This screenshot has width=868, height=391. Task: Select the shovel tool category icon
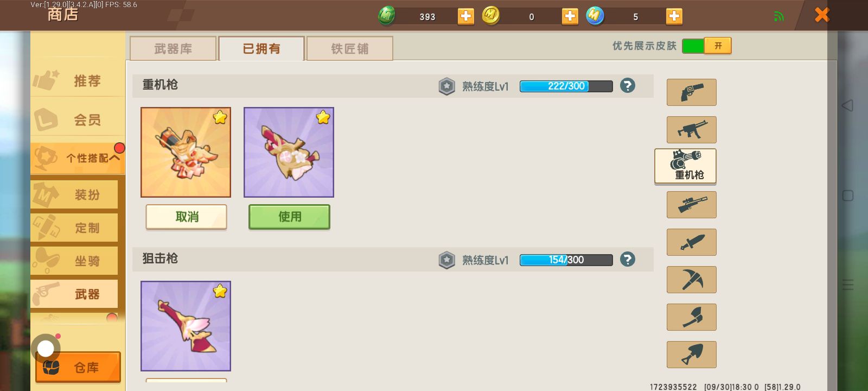[691, 355]
